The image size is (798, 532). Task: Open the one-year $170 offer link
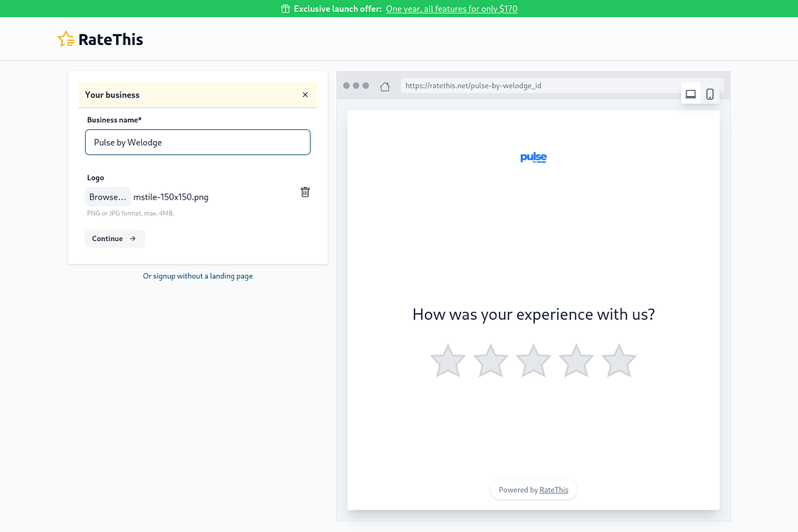click(x=451, y=9)
